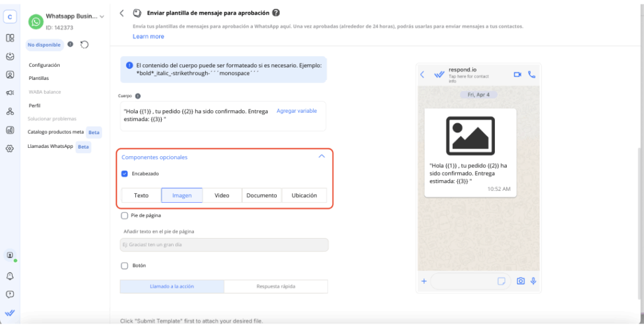This screenshot has width=644, height=328.
Task: Click the footer text input field
Action: [x=225, y=244]
